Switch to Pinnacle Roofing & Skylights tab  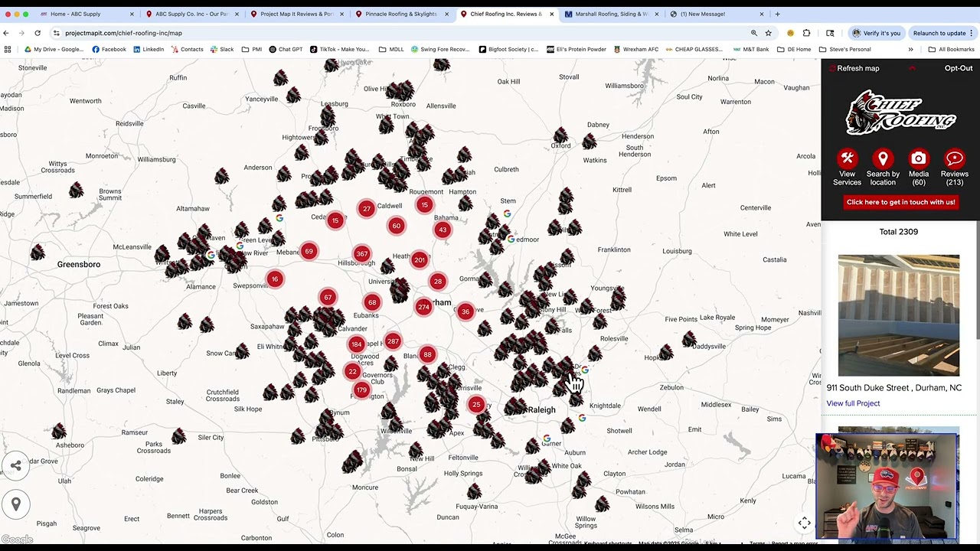[x=401, y=14]
